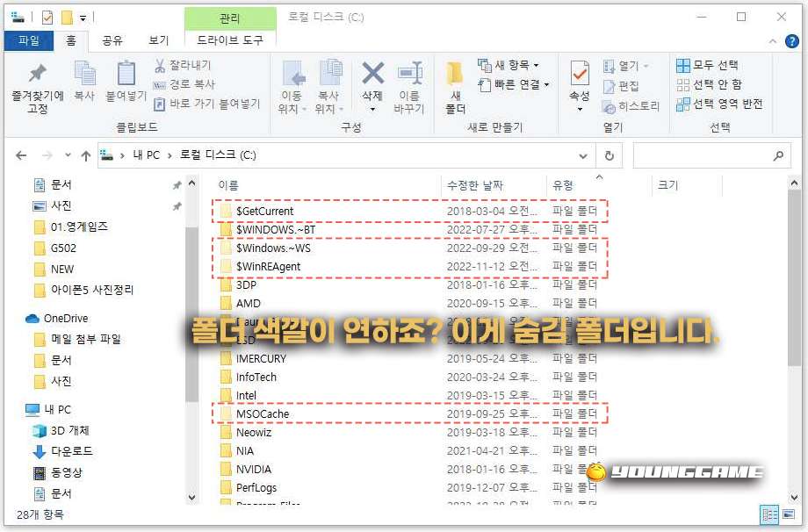Image resolution: width=808 pixels, height=532 pixels.
Task: Open the address bar history dropdown
Action: (583, 156)
